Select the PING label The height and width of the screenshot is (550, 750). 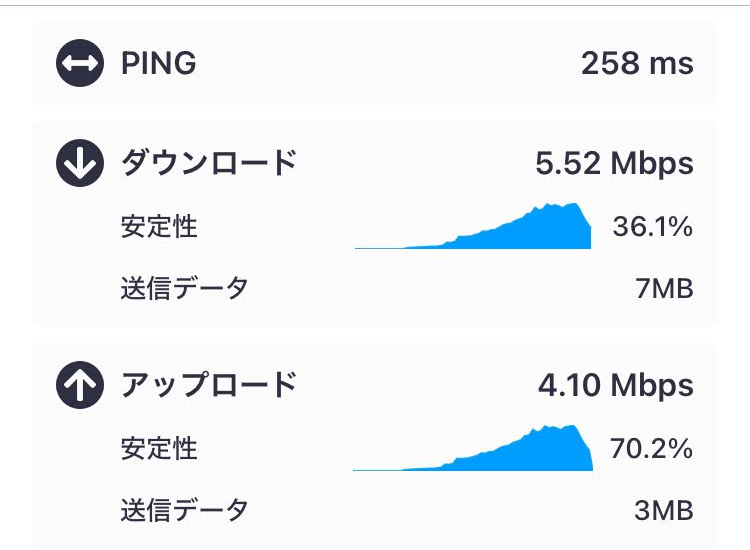tap(159, 63)
